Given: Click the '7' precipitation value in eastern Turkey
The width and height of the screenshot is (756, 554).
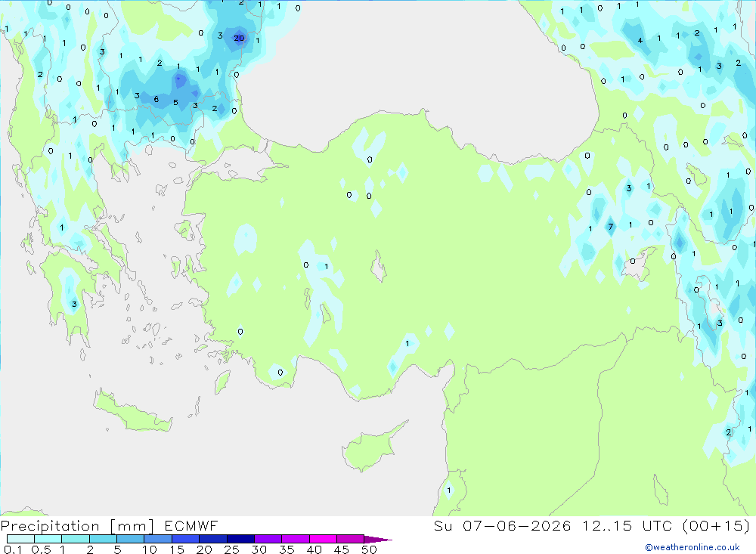Looking at the screenshot, I should click(x=610, y=227).
